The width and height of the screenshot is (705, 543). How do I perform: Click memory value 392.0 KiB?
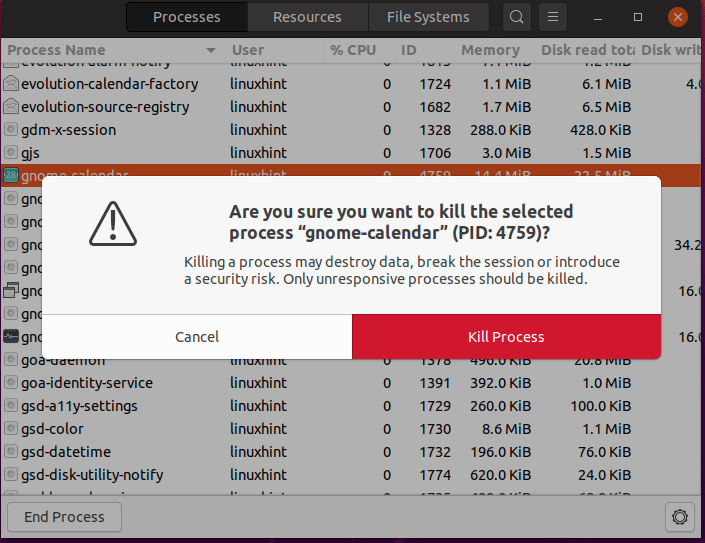(501, 383)
